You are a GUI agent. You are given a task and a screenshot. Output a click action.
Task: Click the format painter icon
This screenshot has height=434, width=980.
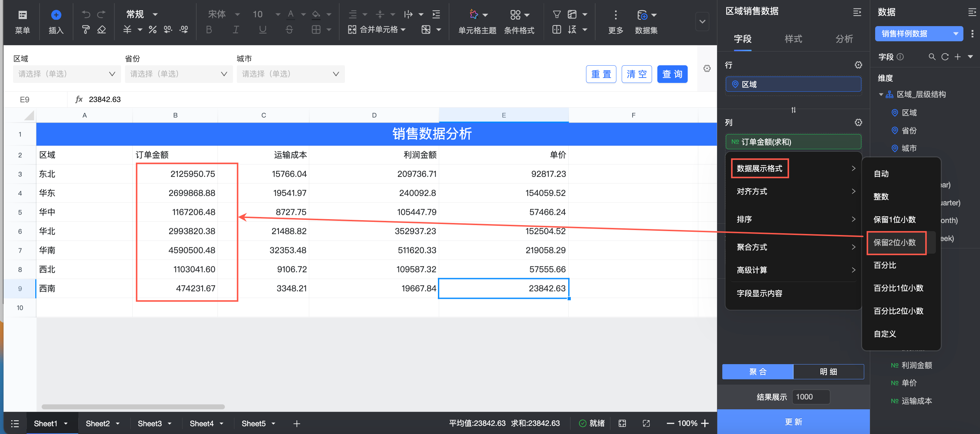86,29
